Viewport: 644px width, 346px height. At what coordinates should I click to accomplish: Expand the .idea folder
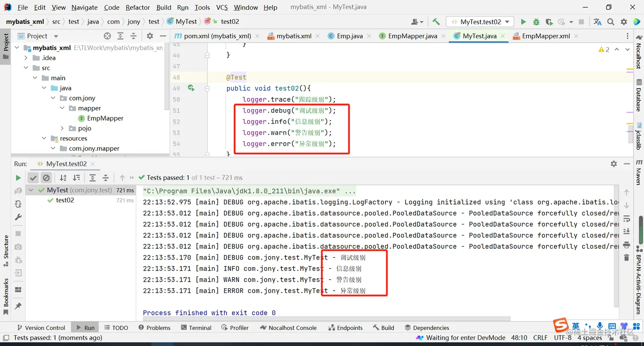coord(26,58)
